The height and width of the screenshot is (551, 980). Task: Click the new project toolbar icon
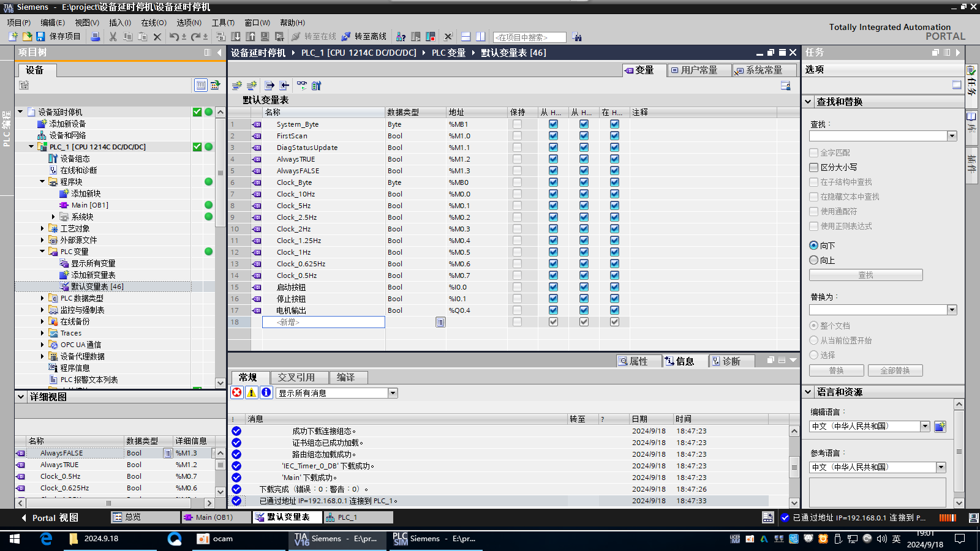point(13,37)
